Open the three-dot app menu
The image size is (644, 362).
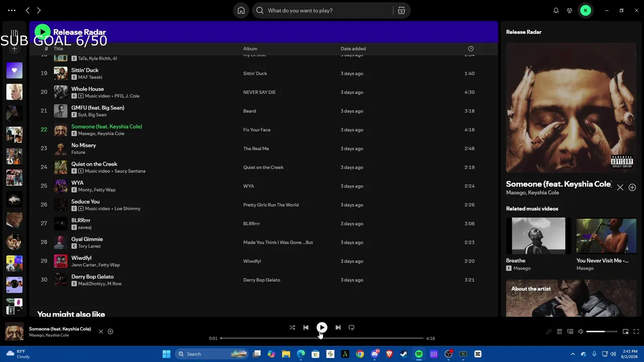point(12,11)
